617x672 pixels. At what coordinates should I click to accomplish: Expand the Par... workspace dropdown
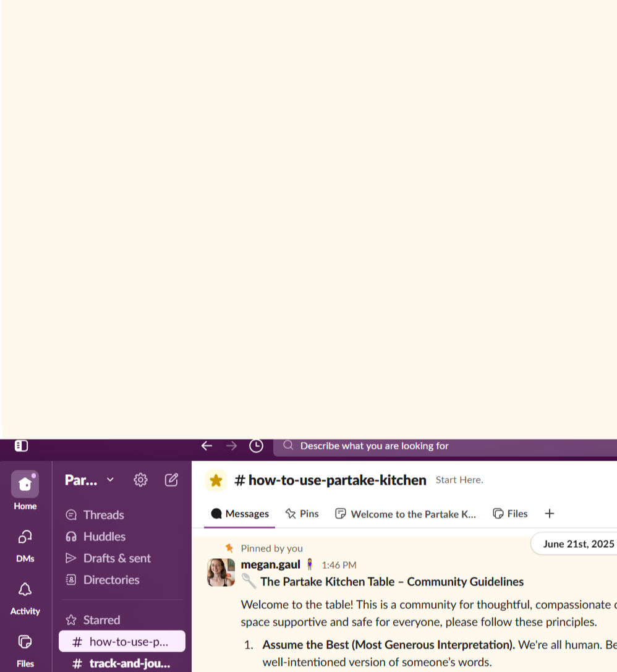pos(90,480)
